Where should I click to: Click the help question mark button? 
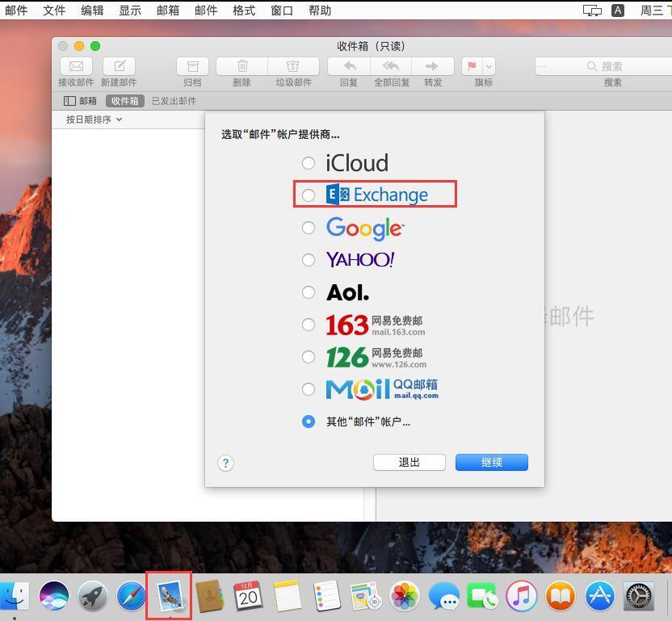coord(226,463)
